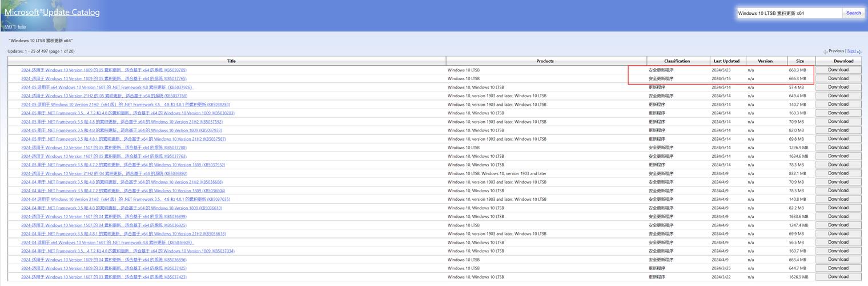Download the KB5037587 update

(x=838, y=138)
